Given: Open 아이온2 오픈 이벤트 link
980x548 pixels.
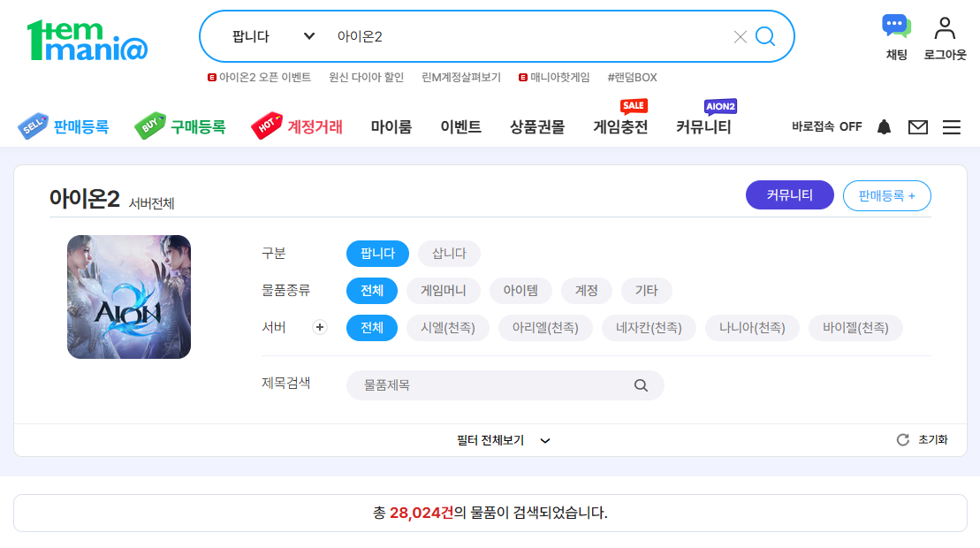Looking at the screenshot, I should pyautogui.click(x=260, y=78).
